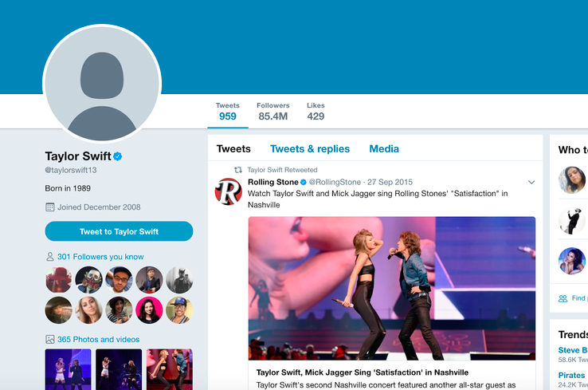Viewport: 588px width, 390px height.
Task: Click the Find people link
Action: tap(579, 298)
